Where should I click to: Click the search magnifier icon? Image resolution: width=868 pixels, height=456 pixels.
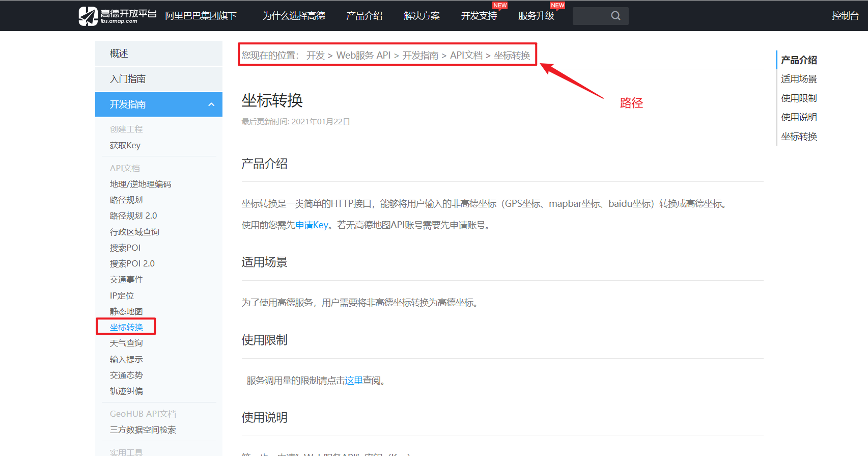[x=615, y=16]
